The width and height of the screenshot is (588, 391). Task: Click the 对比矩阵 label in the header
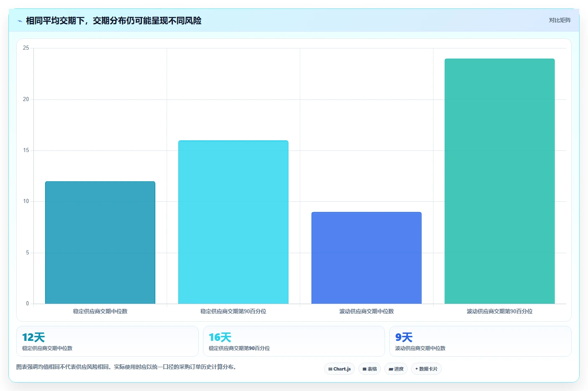click(560, 20)
